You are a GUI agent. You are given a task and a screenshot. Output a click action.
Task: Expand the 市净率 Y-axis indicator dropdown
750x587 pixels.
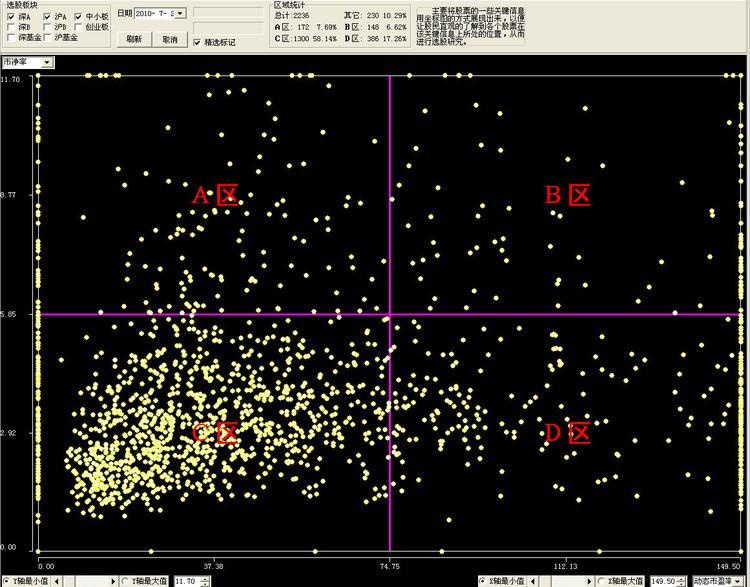[48, 62]
